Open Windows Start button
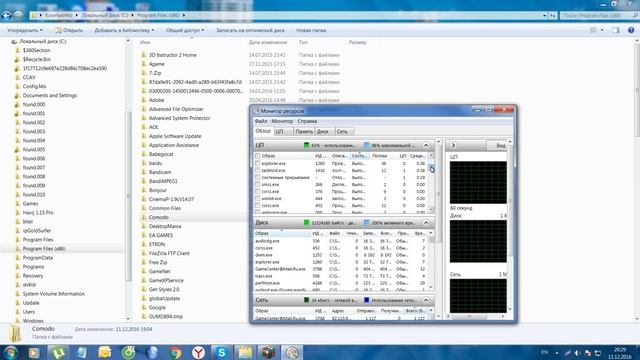 (10, 352)
